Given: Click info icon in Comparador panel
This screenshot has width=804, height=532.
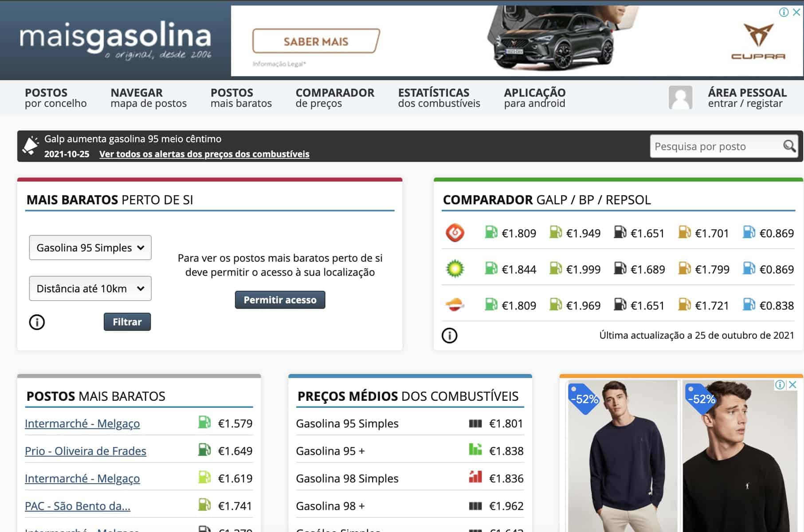Looking at the screenshot, I should 449,336.
